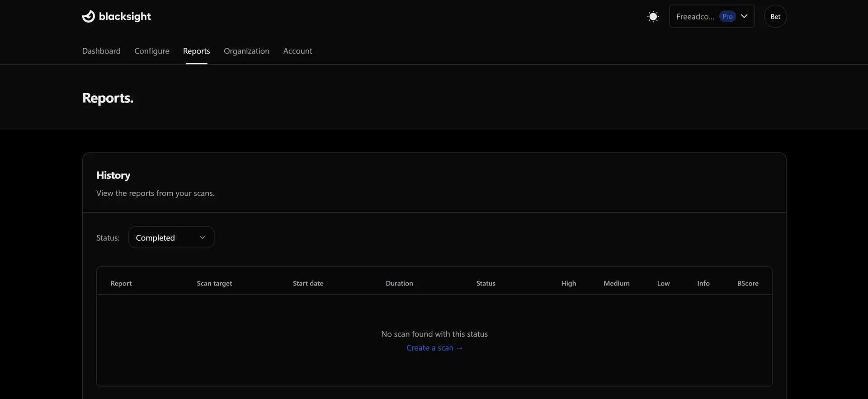
Task: Open the Organization tab
Action: 246,51
